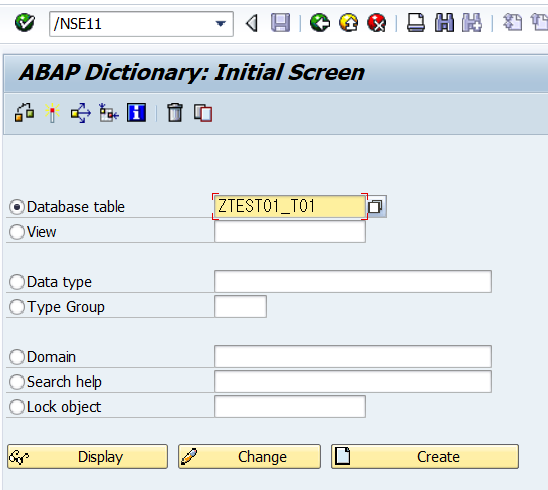
Task: Select the Domain radio button
Action: coord(17,357)
